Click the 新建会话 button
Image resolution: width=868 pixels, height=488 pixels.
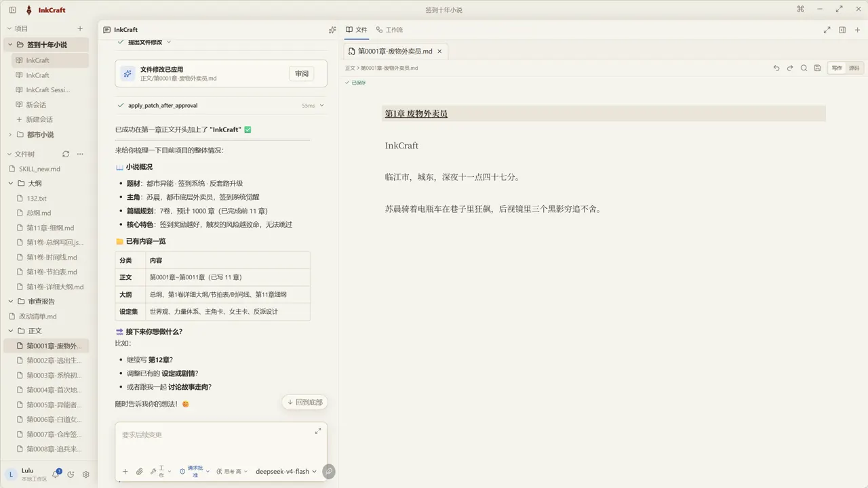pos(40,119)
